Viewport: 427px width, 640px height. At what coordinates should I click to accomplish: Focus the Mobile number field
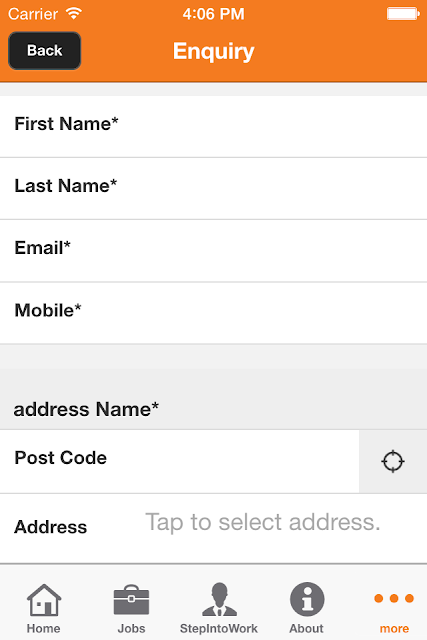coord(214,313)
